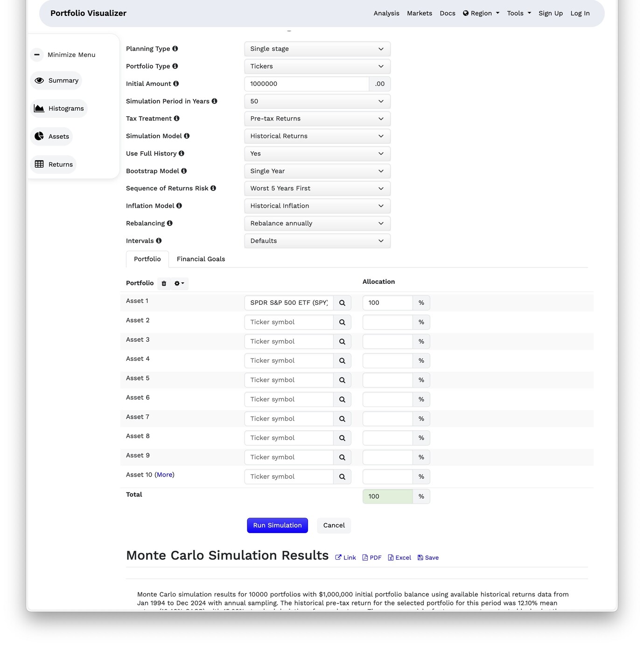This screenshot has height=646, width=644.
Task: Open the Use Full History dropdown
Action: click(317, 154)
